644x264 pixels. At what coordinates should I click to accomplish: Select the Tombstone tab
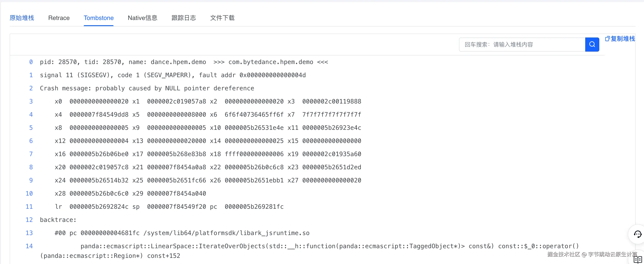tap(98, 18)
